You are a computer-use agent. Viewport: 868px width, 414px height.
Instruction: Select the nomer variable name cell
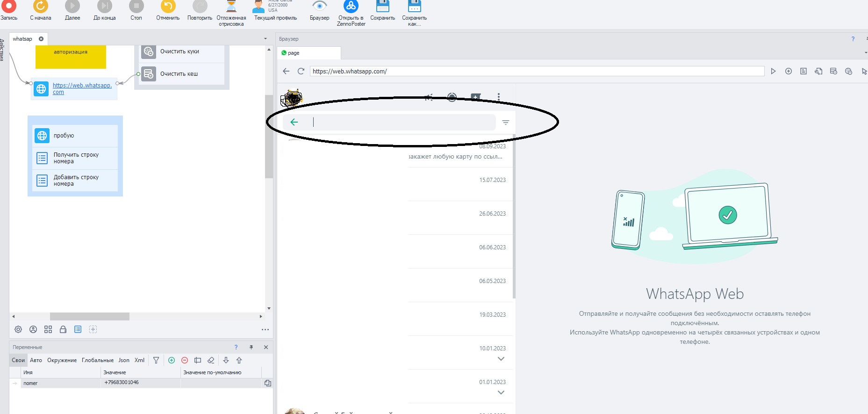(61, 383)
